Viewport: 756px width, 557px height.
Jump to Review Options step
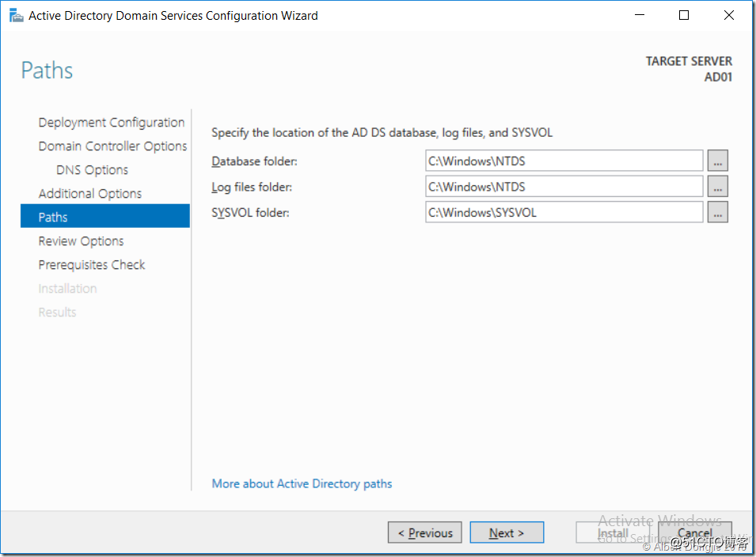tap(81, 241)
